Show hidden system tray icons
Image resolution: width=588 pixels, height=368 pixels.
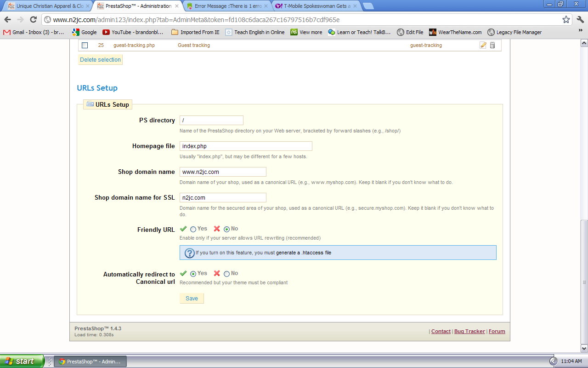(553, 361)
